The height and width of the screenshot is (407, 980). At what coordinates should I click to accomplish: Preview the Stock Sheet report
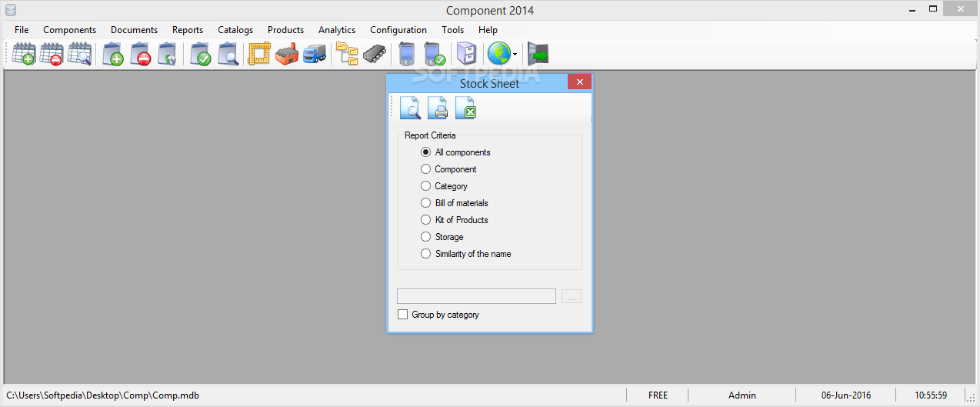click(410, 108)
